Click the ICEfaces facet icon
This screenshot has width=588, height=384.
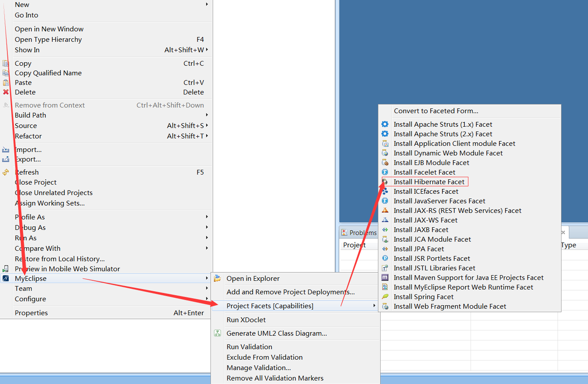click(385, 191)
